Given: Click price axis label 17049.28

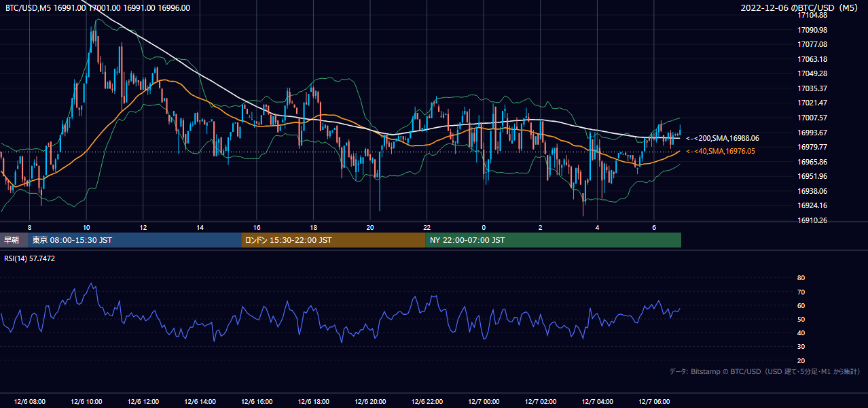Looking at the screenshot, I should point(812,73).
